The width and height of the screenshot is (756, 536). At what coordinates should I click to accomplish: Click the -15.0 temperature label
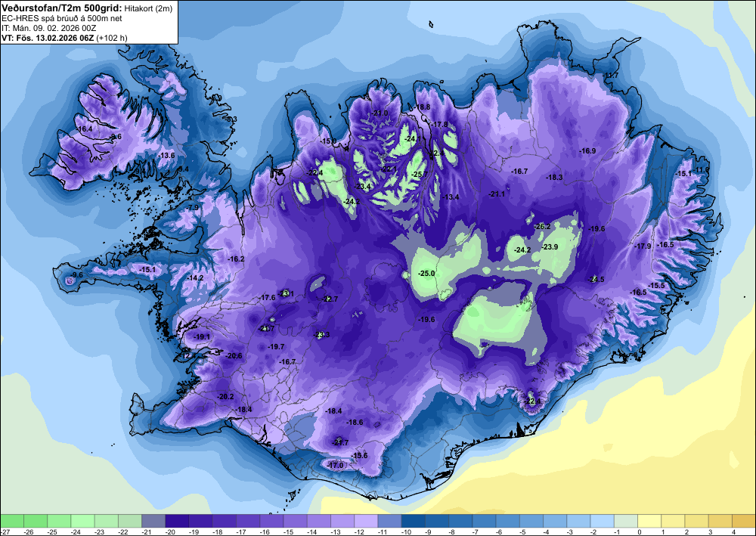[328, 141]
